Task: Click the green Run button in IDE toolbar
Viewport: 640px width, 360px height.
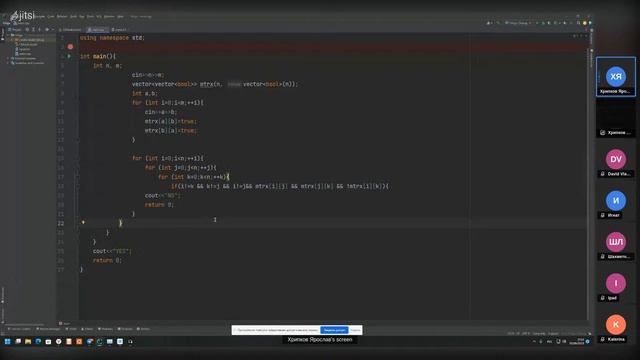Action: (537, 23)
